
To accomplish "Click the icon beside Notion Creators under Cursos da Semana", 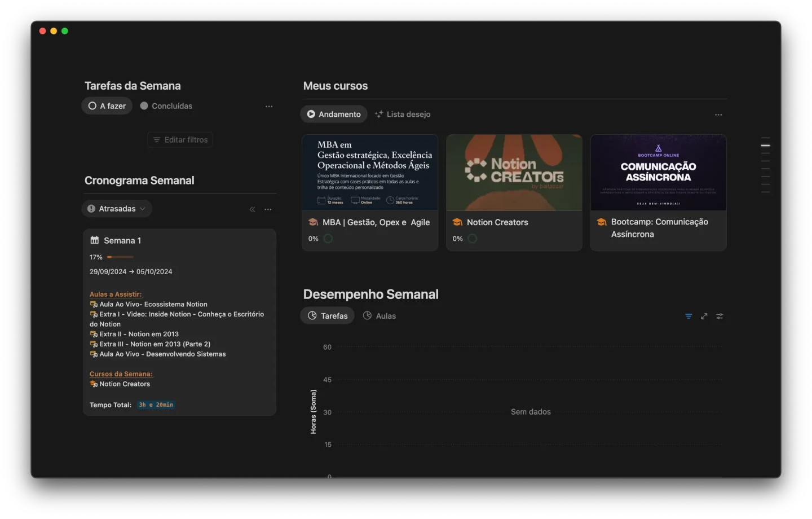I will 94,384.
